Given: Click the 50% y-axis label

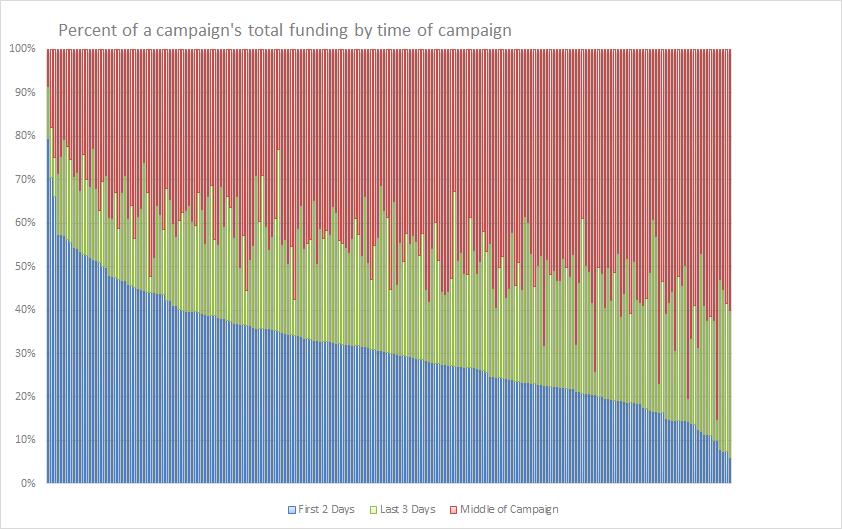Looking at the screenshot, I should (x=24, y=266).
